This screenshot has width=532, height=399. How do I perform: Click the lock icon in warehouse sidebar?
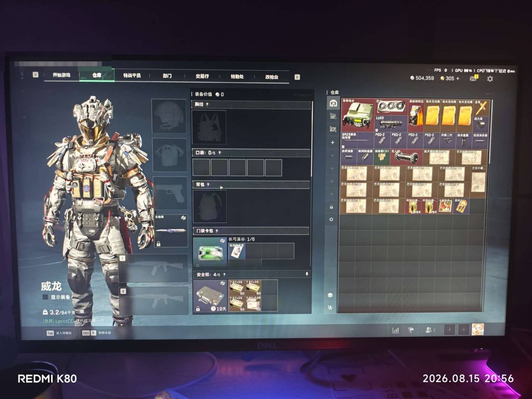[331, 207]
